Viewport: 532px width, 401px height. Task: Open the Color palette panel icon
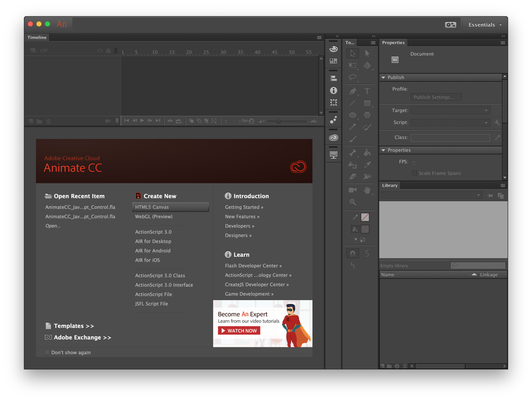[333, 49]
